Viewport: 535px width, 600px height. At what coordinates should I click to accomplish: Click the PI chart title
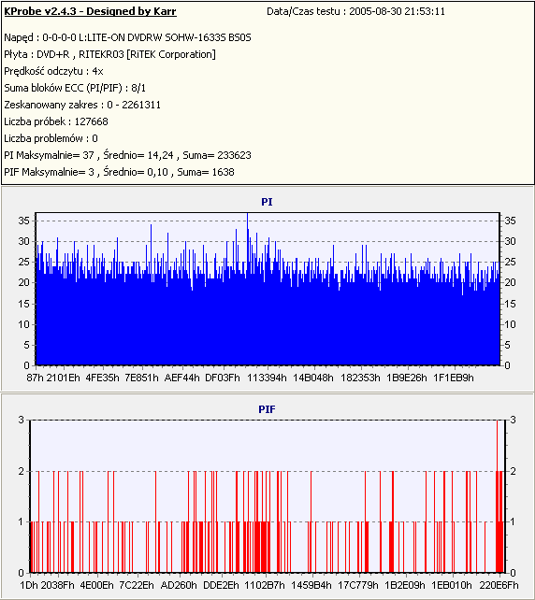[x=267, y=202]
